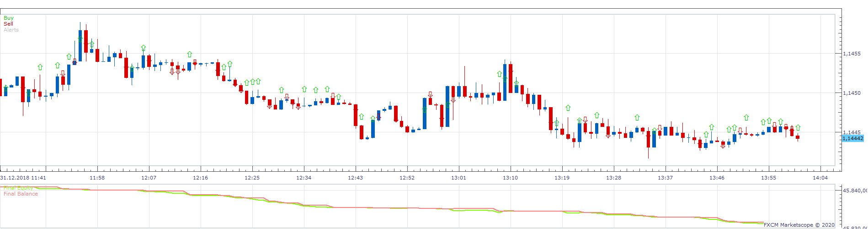Screen dimensions: 868x229
Task: Click the 12:34 time axis label
Action: pyautogui.click(x=304, y=178)
